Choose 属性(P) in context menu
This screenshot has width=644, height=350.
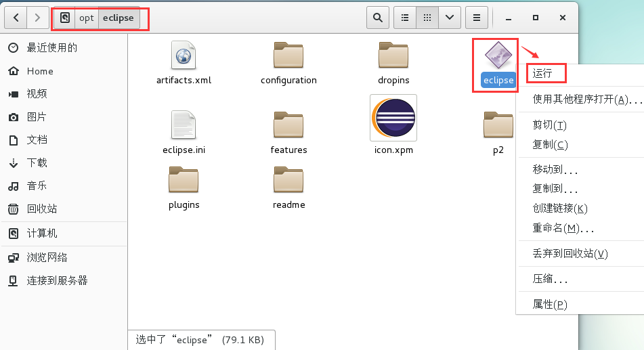tap(580, 305)
